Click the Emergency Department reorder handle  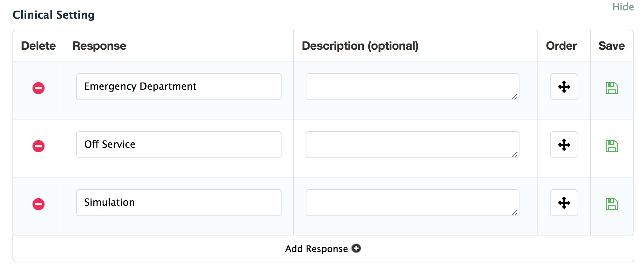click(x=564, y=87)
